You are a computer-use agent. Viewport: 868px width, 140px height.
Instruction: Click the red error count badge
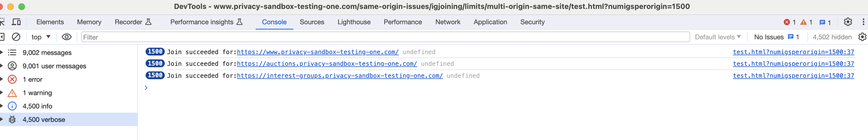789,22
